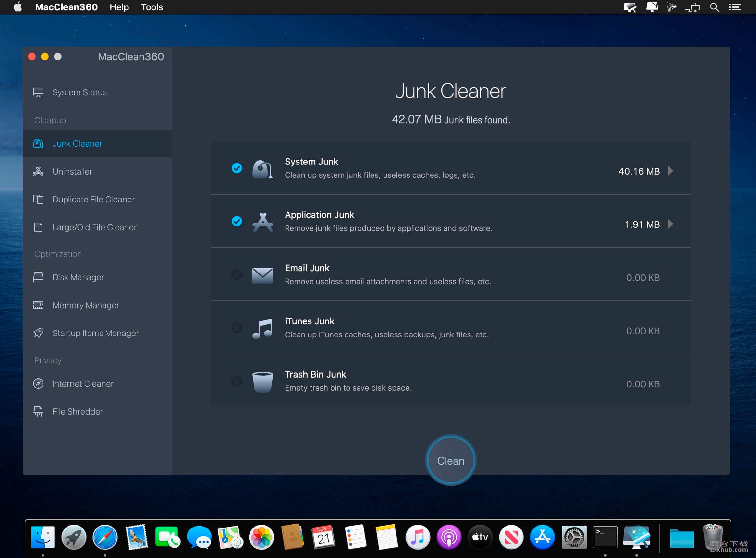Viewport: 756px width, 558px height.
Task: Click the 1.91 MB size value
Action: (642, 224)
